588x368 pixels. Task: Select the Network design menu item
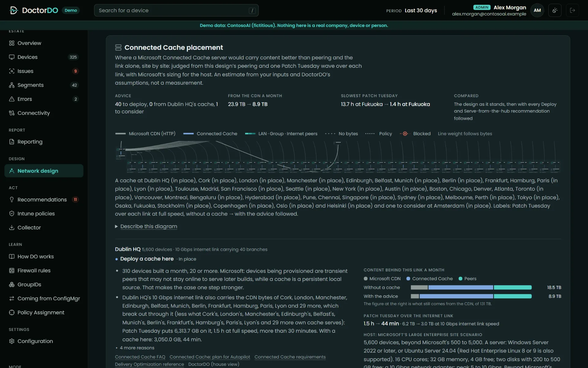pyautogui.click(x=44, y=171)
